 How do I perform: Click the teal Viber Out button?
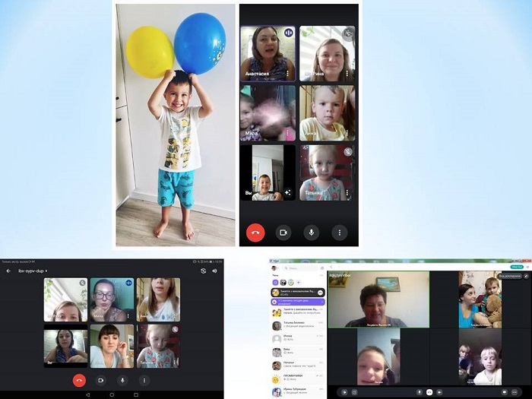pyautogui.click(x=517, y=267)
